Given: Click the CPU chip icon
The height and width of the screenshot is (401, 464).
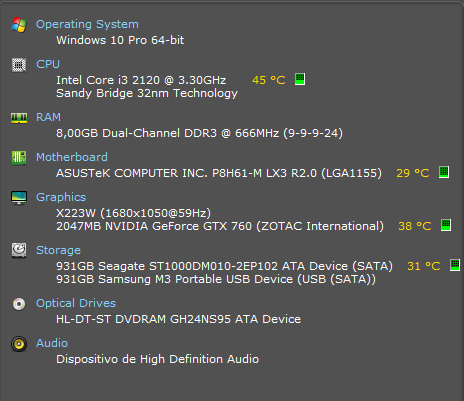Looking at the screenshot, I should pyautogui.click(x=19, y=65).
